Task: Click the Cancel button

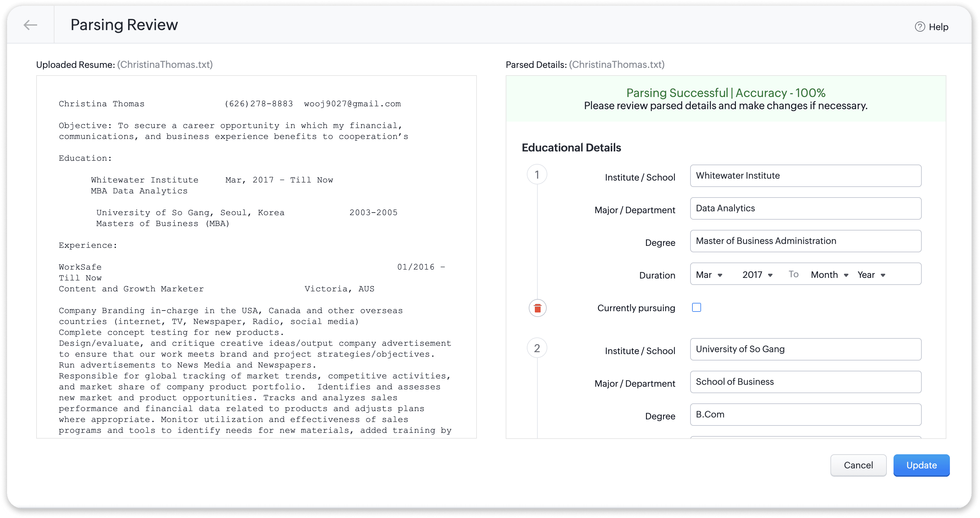Action: (x=858, y=465)
